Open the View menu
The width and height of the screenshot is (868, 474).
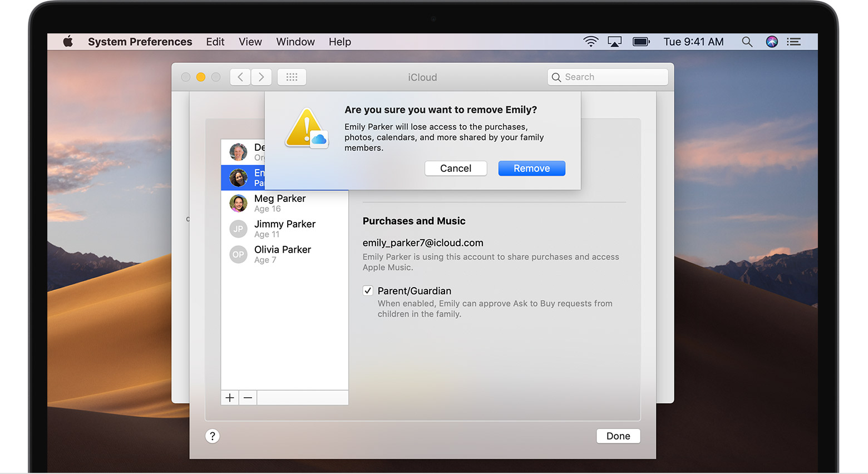pos(250,42)
